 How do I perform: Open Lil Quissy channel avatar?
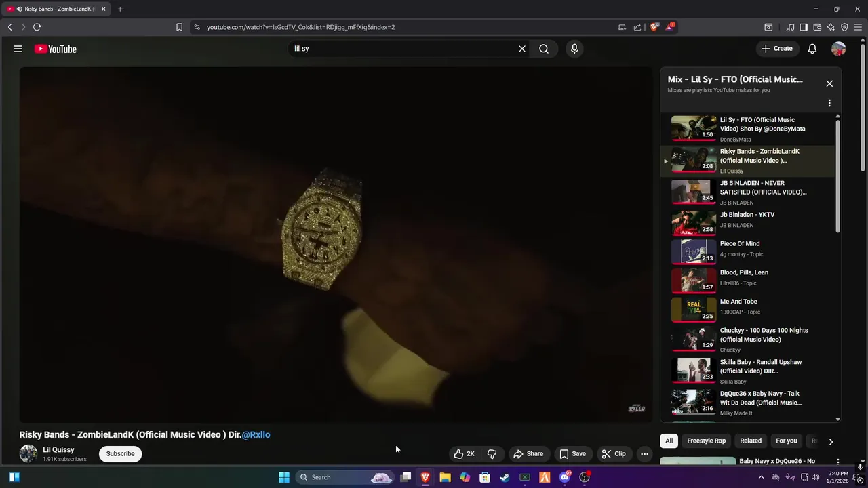point(28,454)
